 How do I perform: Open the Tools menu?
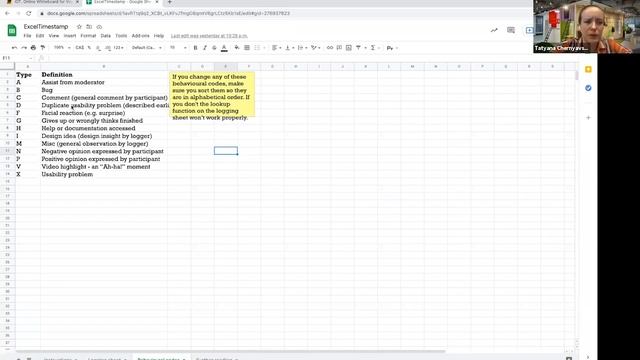121,36
